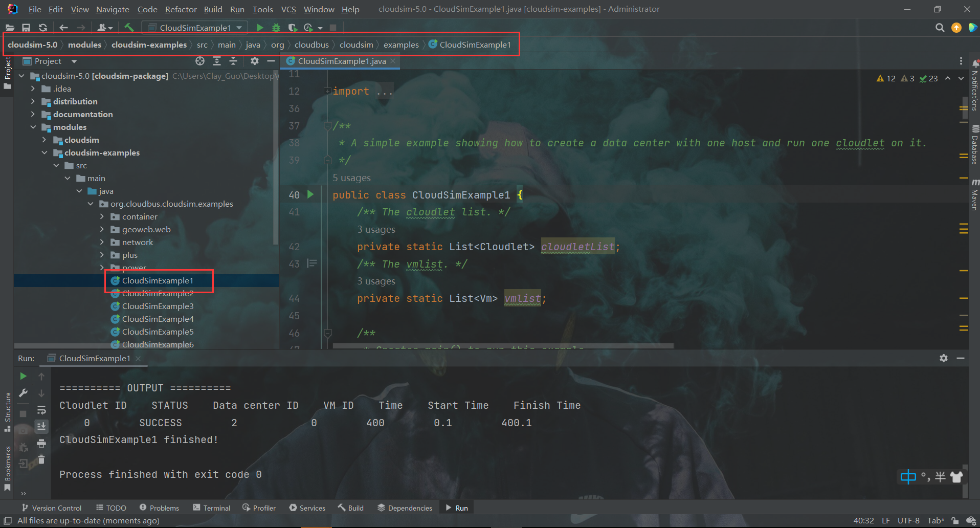980x528 pixels.
Task: Change the LF line separator in the status bar
Action: coord(886,520)
